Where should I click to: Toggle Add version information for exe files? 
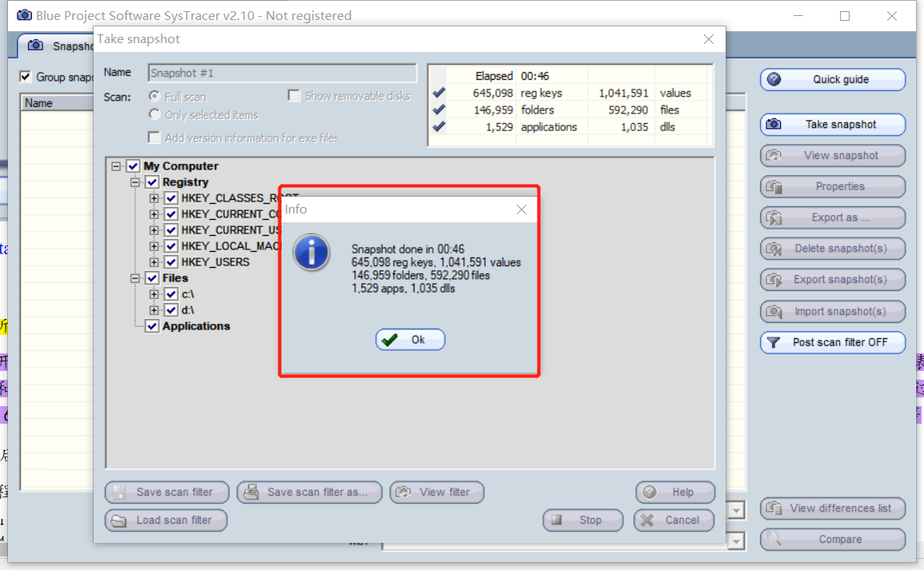[154, 138]
